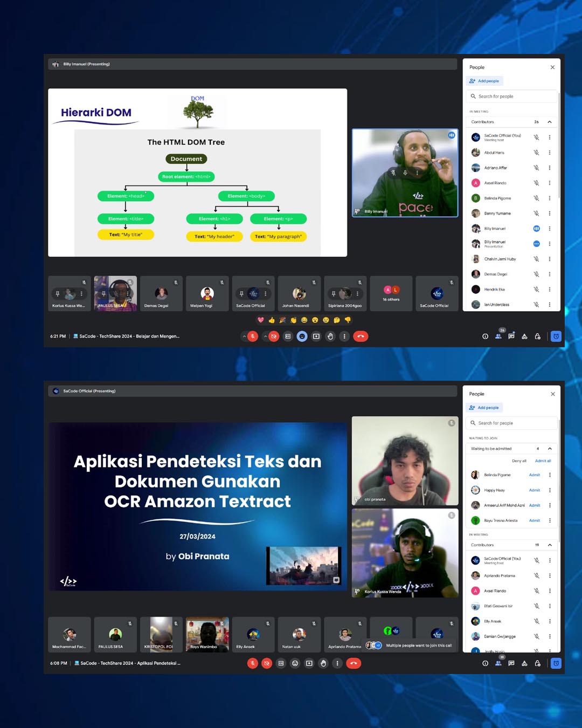
Task: Open more options on Sipiriana 2004goo tile
Action: pos(357,294)
